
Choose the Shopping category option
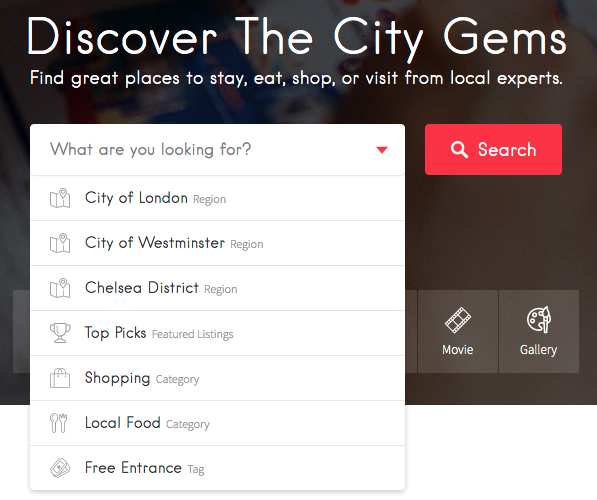217,378
